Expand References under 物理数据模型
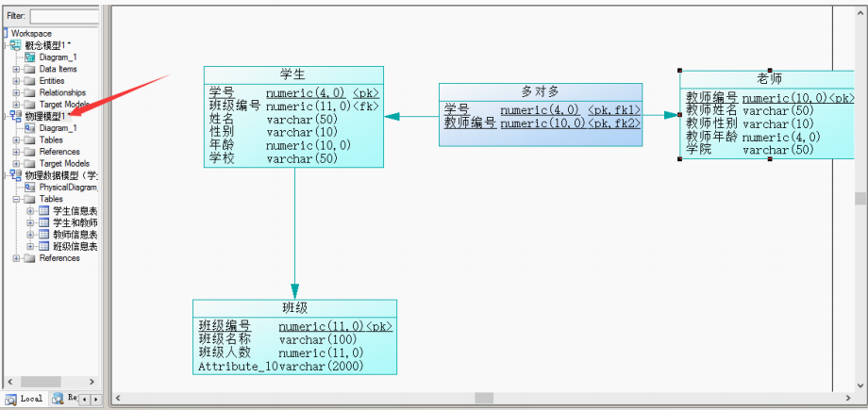Viewport: 868px width, 410px height. [16, 258]
